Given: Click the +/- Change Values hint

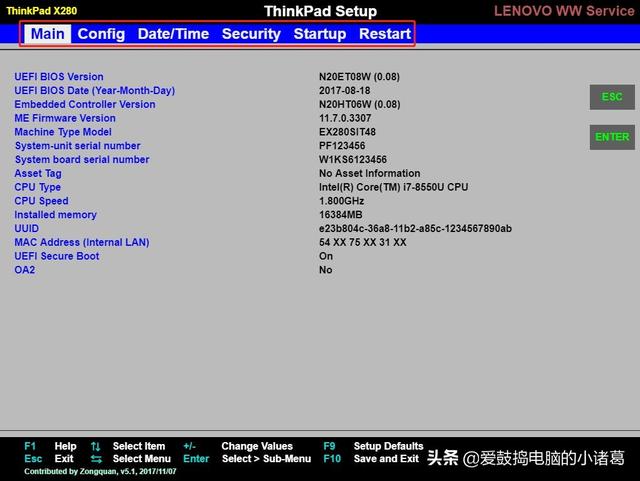Looking at the screenshot, I should (238, 446).
